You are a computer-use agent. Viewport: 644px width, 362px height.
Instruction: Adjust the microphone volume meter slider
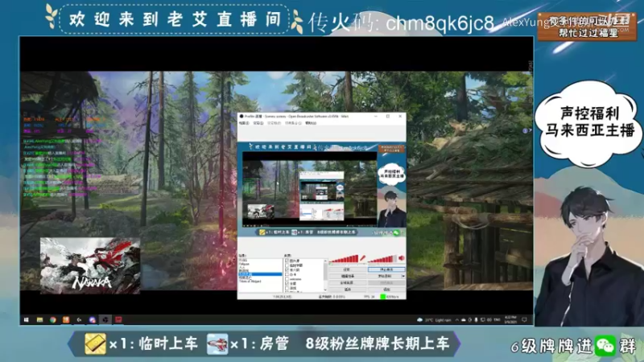pyautogui.click(x=344, y=258)
